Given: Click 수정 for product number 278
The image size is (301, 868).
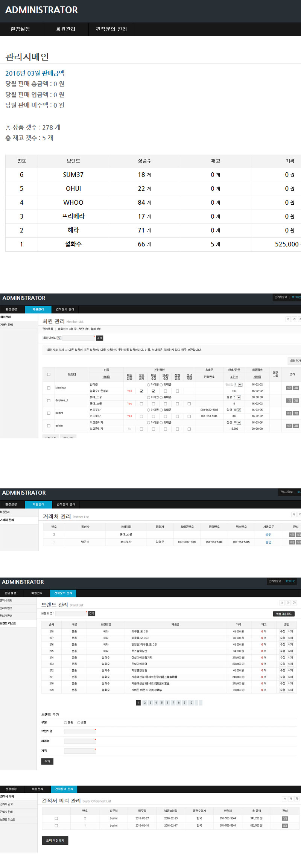Looking at the screenshot, I should point(283,631).
